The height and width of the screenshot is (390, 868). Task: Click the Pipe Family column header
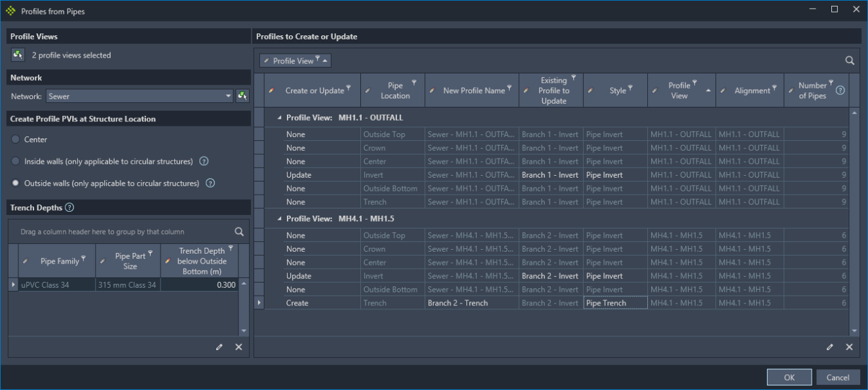pos(57,261)
